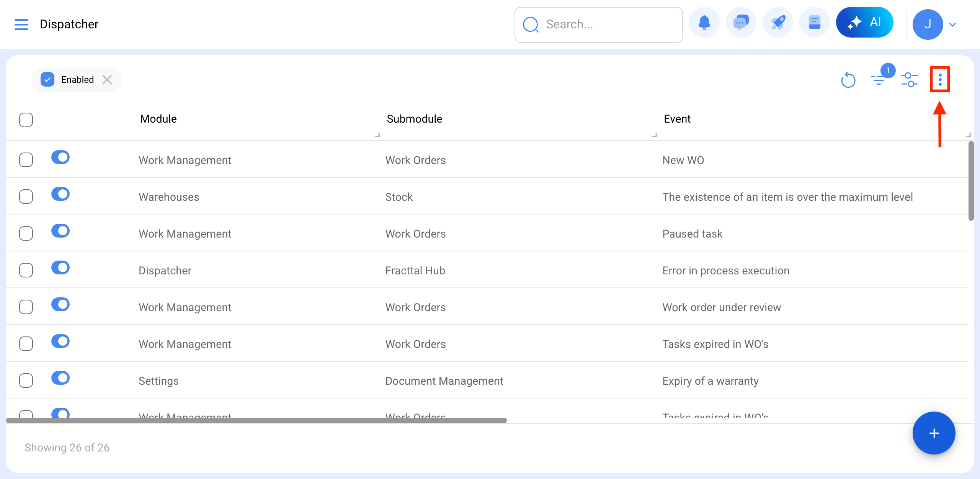Sort by the Module column header
This screenshot has width=980, height=479.
[x=158, y=119]
